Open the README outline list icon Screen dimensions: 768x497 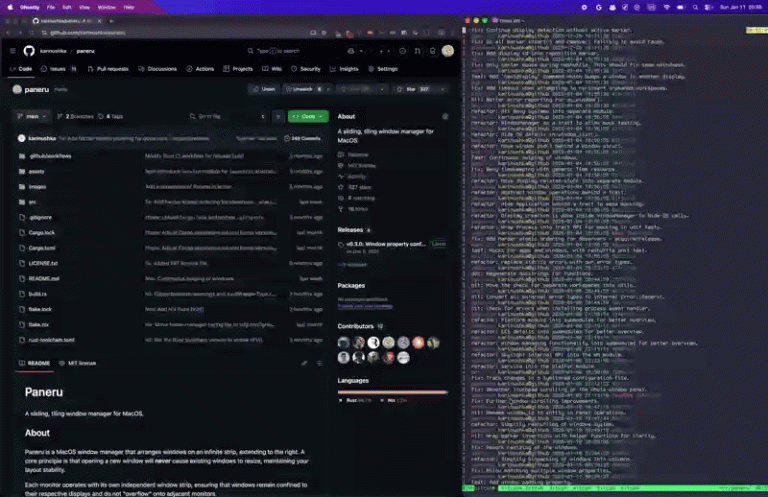(x=319, y=363)
